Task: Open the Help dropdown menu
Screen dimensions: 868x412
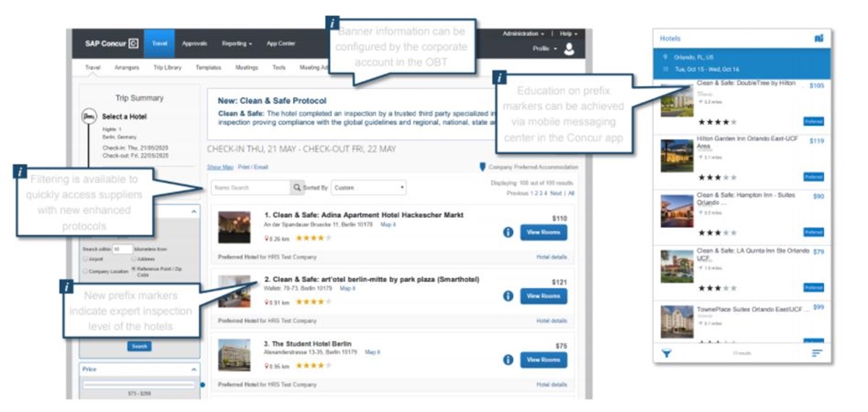Action: (x=567, y=34)
